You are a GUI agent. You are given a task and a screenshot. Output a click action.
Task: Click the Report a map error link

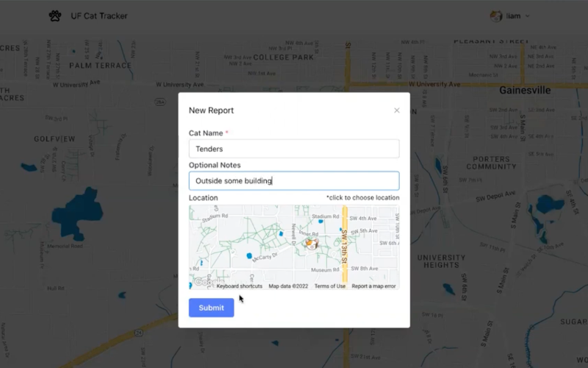point(373,286)
